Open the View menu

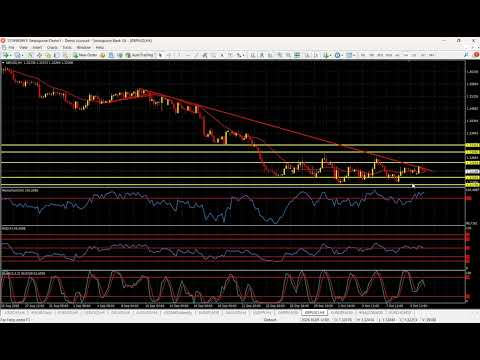(23, 47)
